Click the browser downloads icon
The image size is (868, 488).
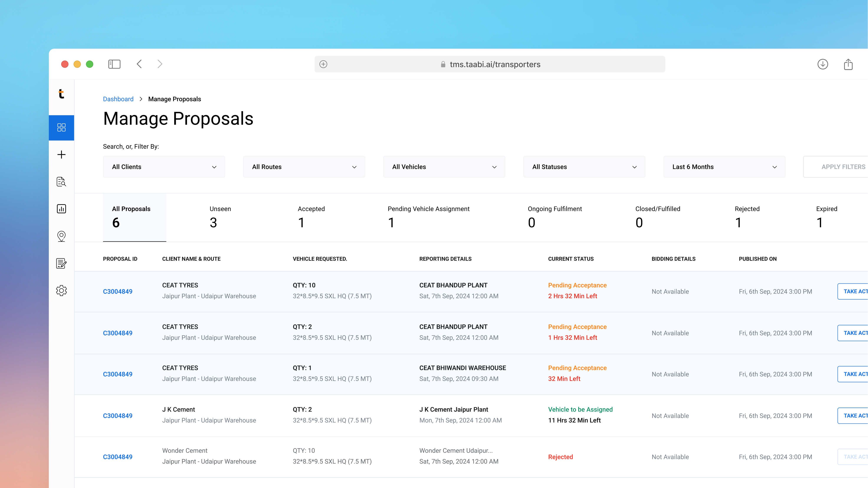click(x=822, y=64)
